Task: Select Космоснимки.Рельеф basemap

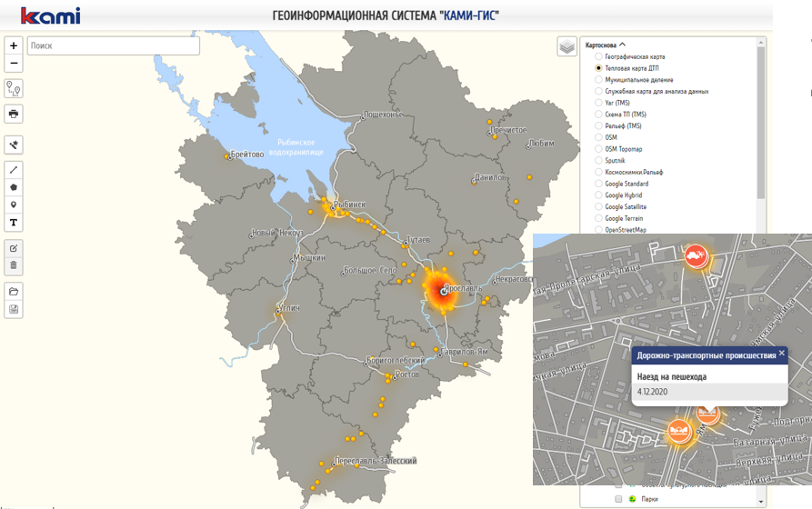Action: tap(598, 172)
